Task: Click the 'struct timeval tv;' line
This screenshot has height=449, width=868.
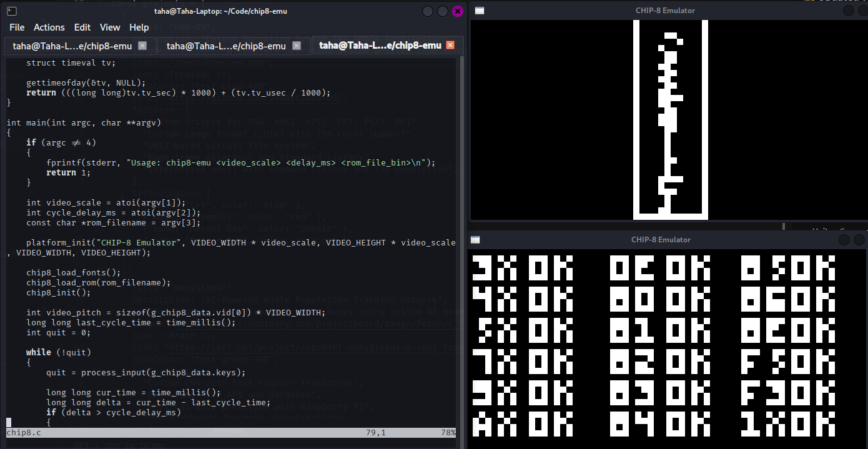Action: point(71,62)
